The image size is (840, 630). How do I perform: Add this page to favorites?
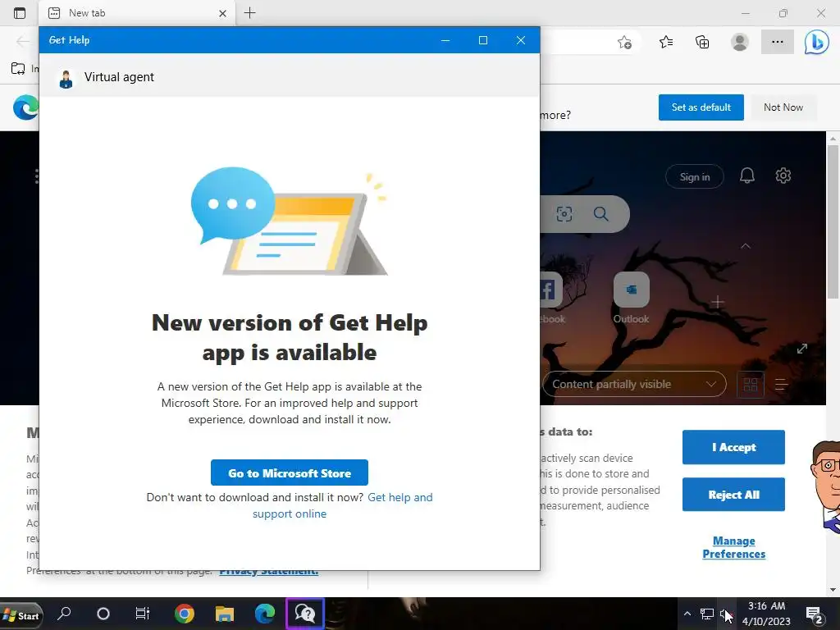pyautogui.click(x=624, y=42)
